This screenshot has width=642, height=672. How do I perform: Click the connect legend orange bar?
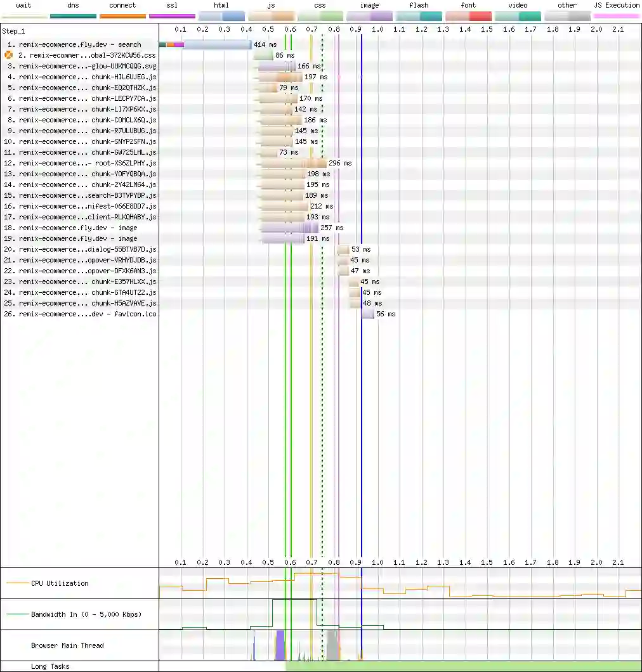click(122, 16)
